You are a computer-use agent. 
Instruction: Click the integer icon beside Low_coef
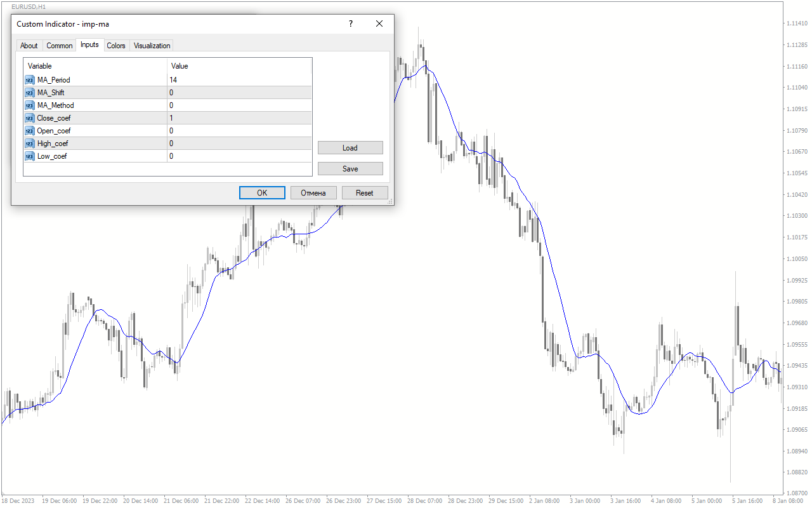30,156
